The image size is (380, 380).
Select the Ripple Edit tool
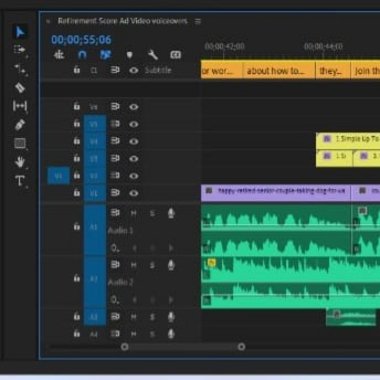click(x=20, y=69)
